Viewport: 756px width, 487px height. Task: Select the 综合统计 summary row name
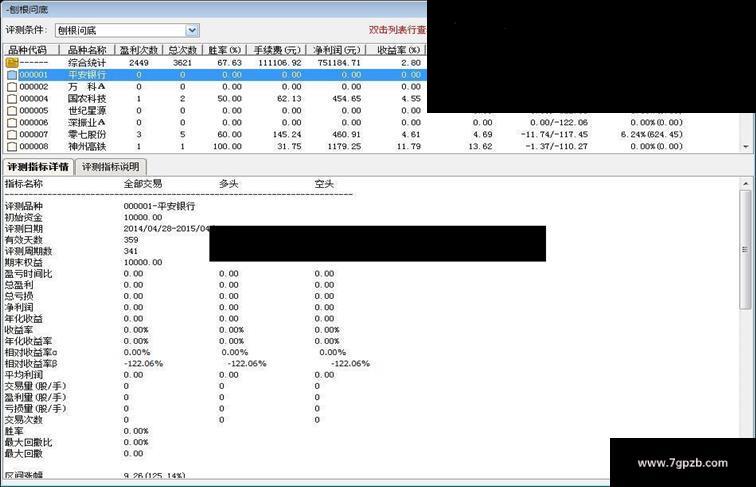point(87,63)
